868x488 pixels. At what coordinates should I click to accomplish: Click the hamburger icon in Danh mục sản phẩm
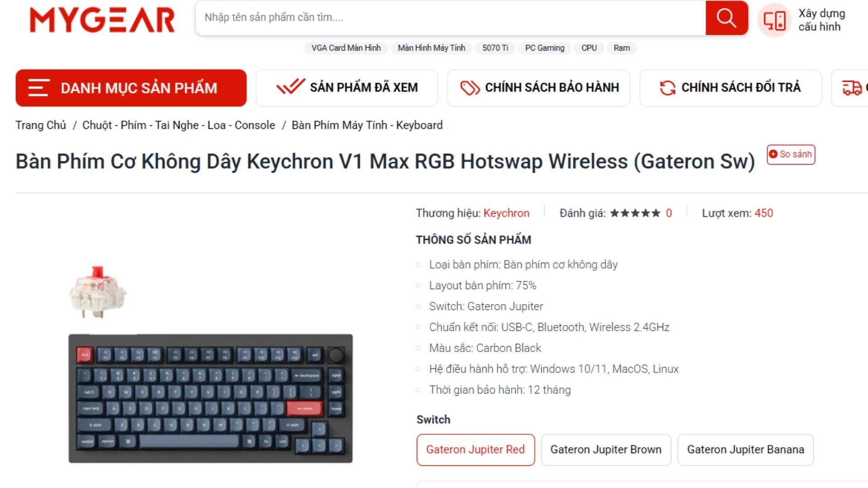[x=38, y=88]
